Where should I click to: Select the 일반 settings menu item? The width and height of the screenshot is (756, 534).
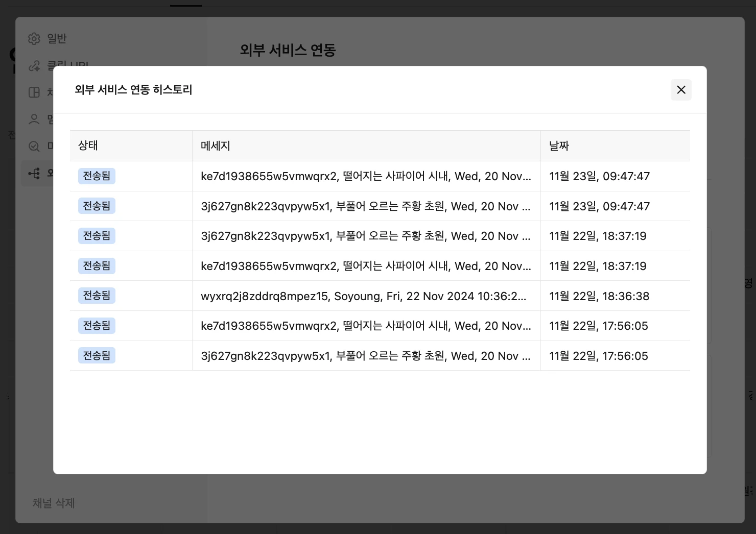[x=57, y=39]
